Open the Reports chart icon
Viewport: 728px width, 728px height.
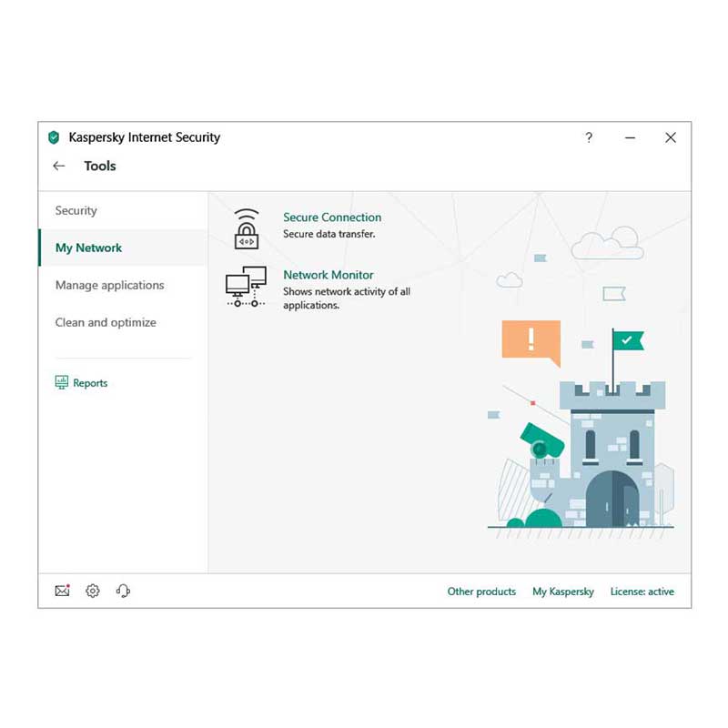(x=61, y=382)
